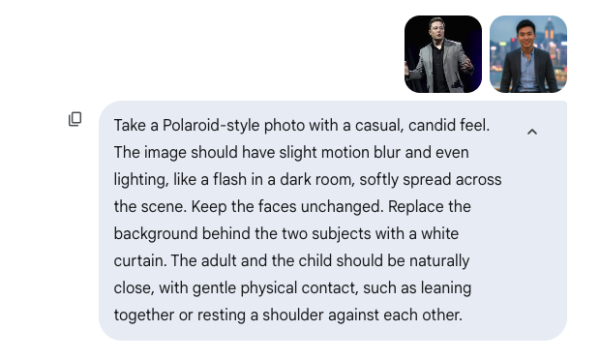Click the sentence "Keep the faces unchanged."

[x=287, y=207]
